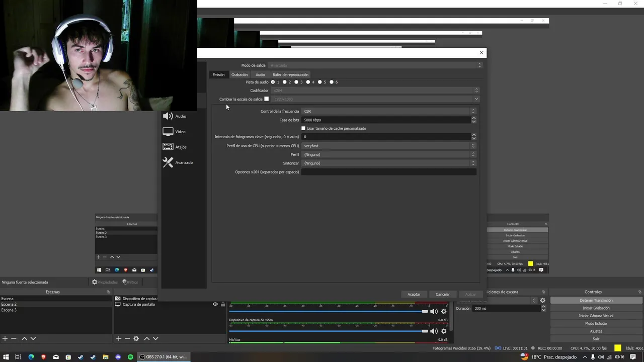Image resolution: width=644 pixels, height=362 pixels.
Task: Open the Codificador x264 dropdown
Action: coord(375,90)
